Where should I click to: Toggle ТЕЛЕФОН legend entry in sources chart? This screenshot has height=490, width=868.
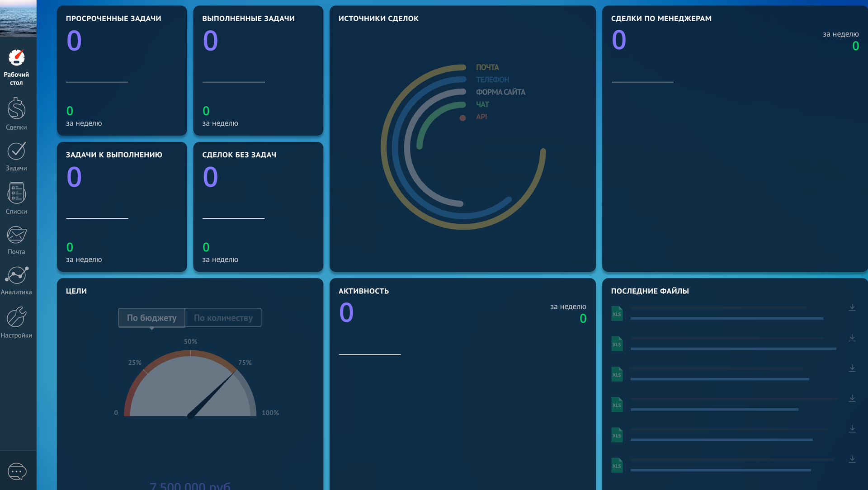point(492,80)
